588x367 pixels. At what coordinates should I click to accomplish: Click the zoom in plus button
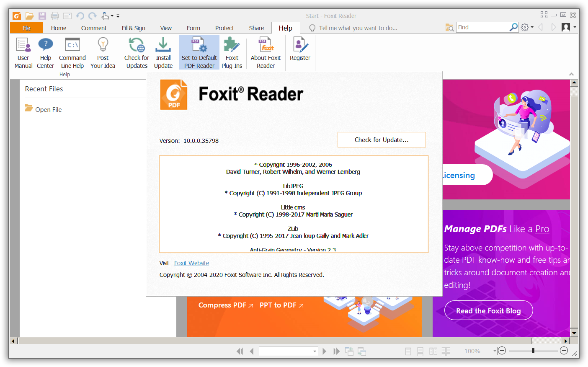click(x=564, y=351)
